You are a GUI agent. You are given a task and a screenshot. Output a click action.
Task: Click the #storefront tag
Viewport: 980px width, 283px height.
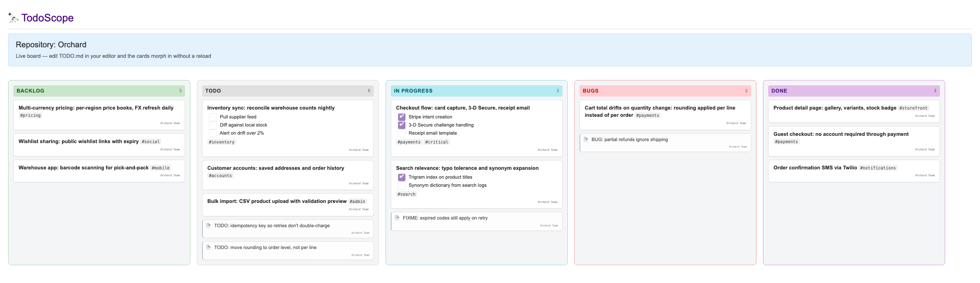[x=913, y=108]
